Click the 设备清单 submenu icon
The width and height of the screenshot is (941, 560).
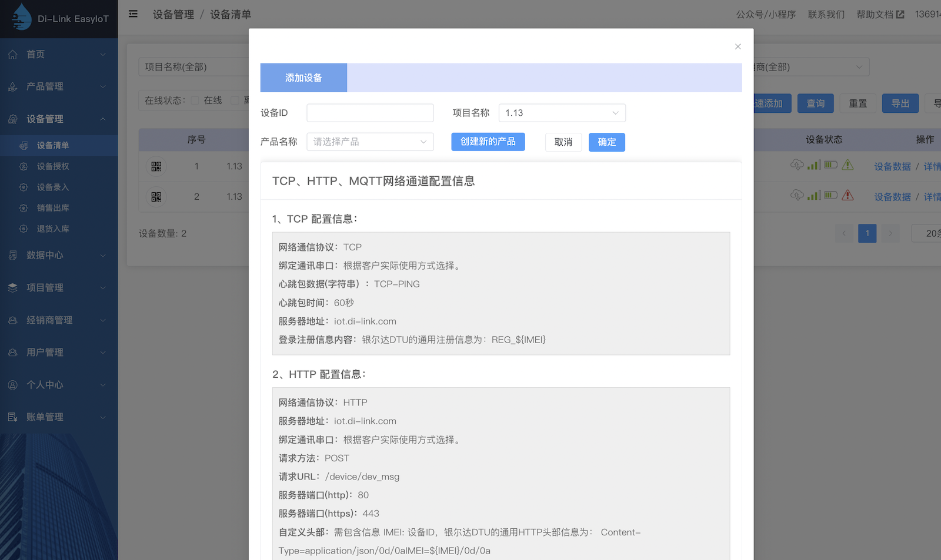pyautogui.click(x=24, y=145)
